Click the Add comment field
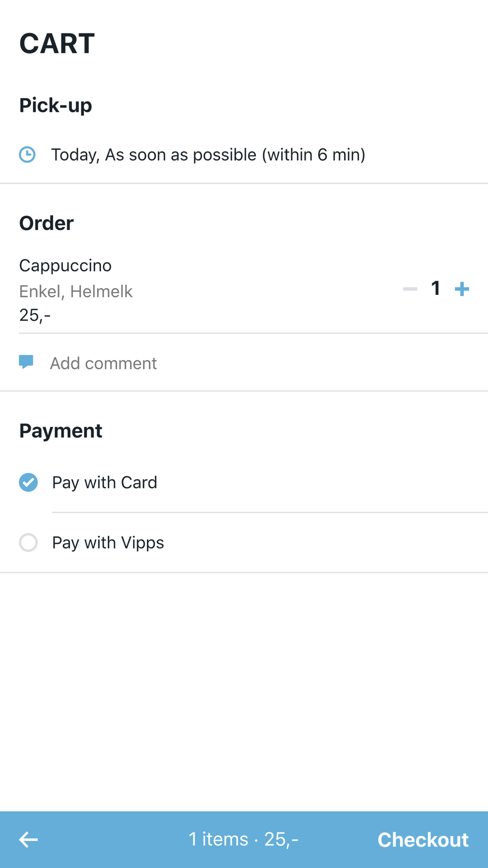 click(x=103, y=363)
